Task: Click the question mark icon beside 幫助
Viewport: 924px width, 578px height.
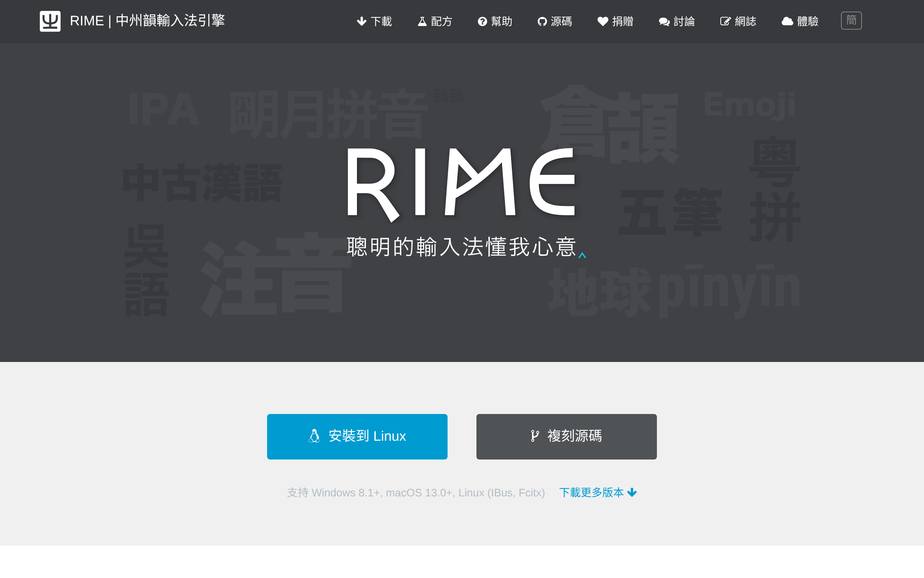Action: (482, 21)
